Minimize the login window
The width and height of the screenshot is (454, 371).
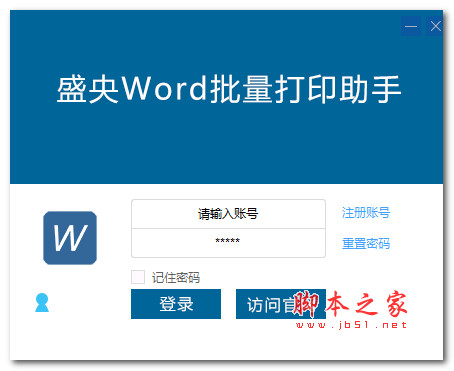(x=411, y=26)
